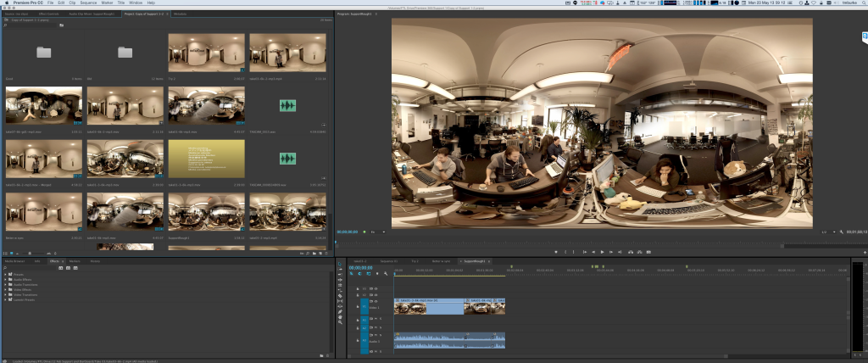
Task: Mark Out point in program monitor
Action: click(574, 252)
